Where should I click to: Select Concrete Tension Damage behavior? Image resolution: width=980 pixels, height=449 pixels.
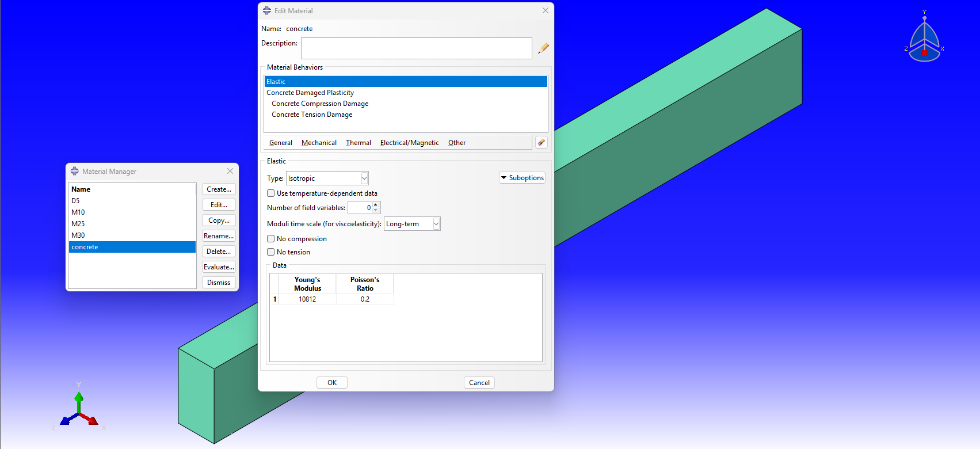click(406, 115)
